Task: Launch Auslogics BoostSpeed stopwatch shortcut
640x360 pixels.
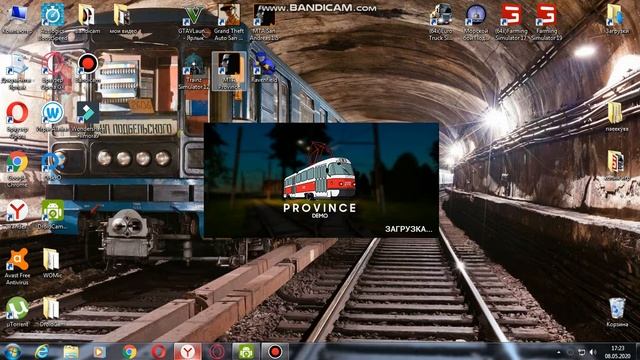Action: pyautogui.click(x=52, y=21)
